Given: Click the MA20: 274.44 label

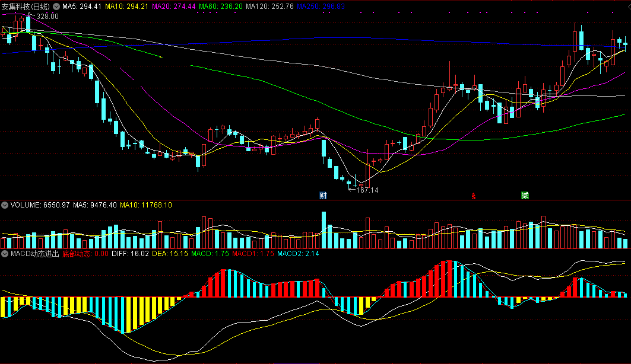Looking at the screenshot, I should point(173,7).
